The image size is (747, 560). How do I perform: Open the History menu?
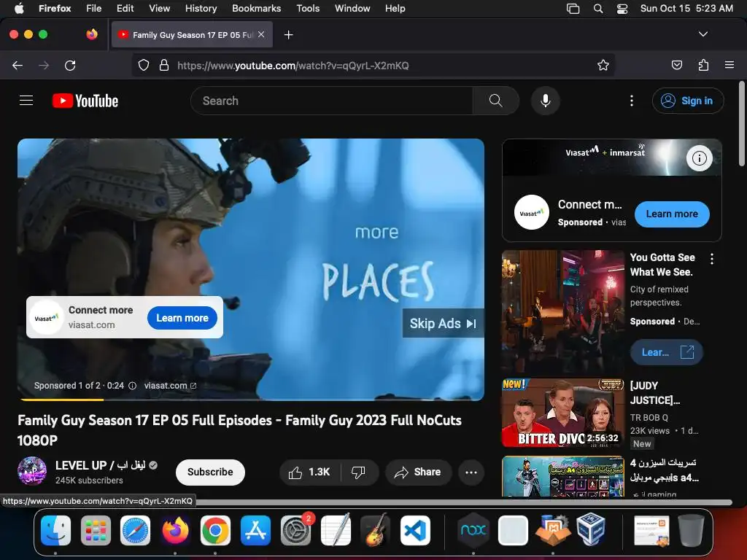[201, 8]
